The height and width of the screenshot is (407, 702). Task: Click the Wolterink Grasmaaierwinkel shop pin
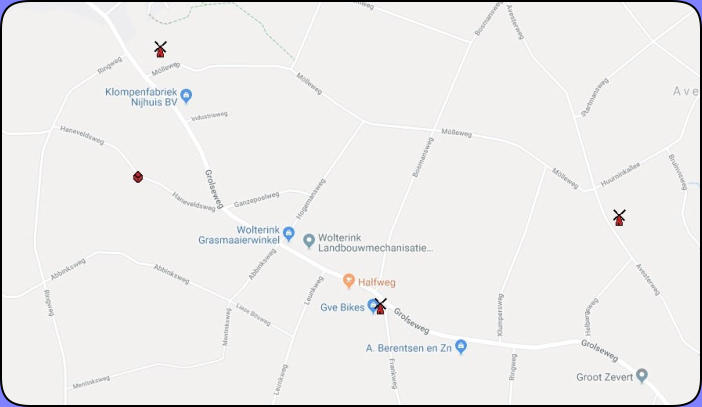tap(289, 233)
